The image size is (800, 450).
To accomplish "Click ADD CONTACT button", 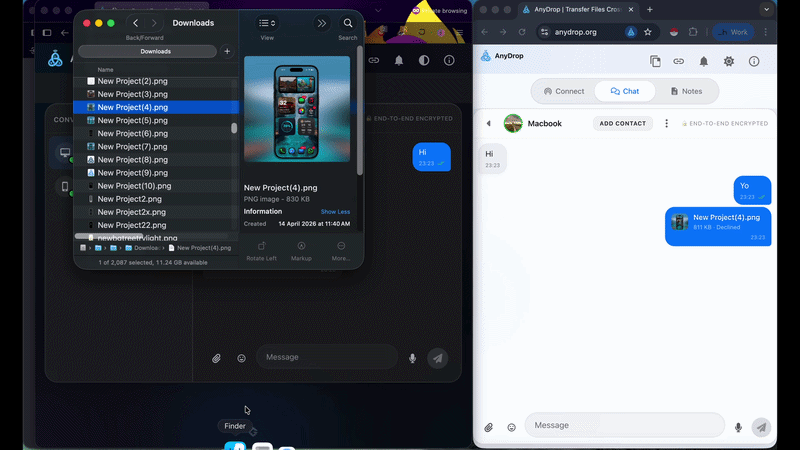I will pos(622,123).
